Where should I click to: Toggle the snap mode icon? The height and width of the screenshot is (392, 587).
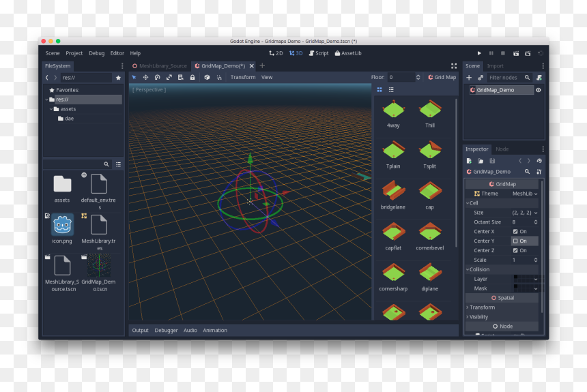coord(219,77)
